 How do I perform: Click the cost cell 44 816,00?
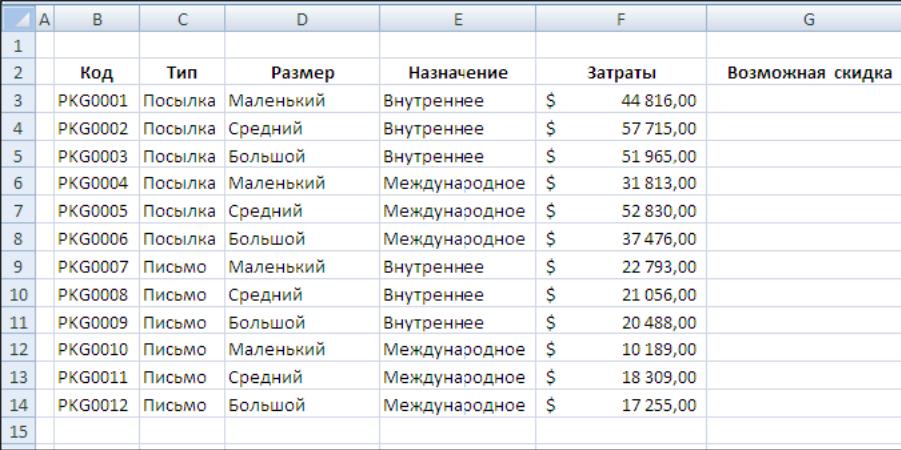click(621, 101)
